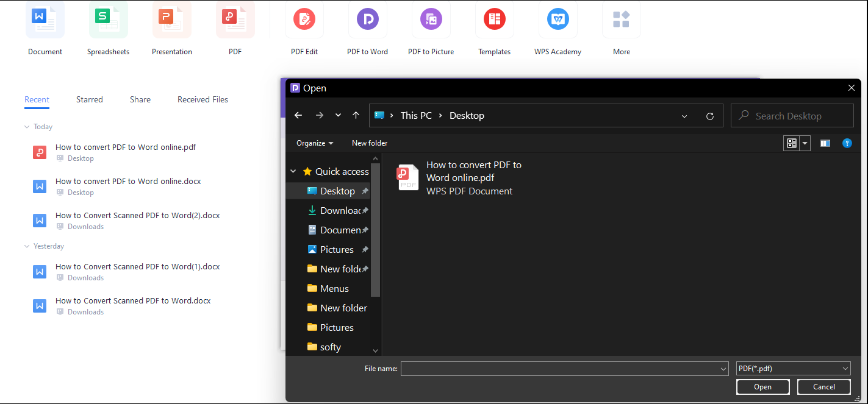Switch to the Received Files tab

(203, 99)
